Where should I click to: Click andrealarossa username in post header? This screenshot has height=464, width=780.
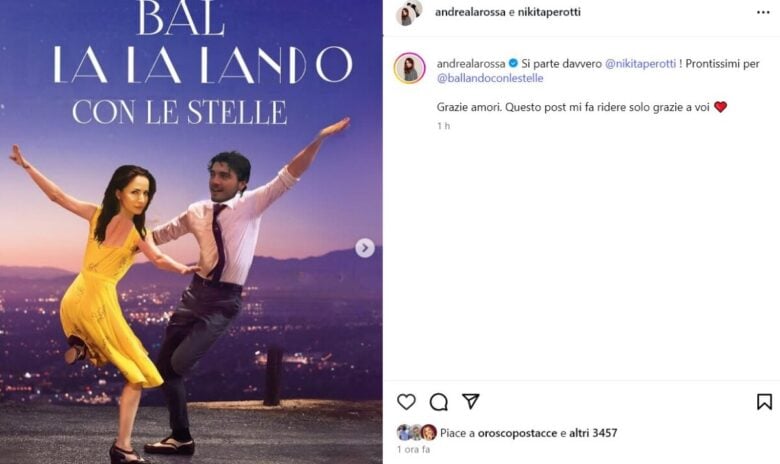tap(470, 12)
